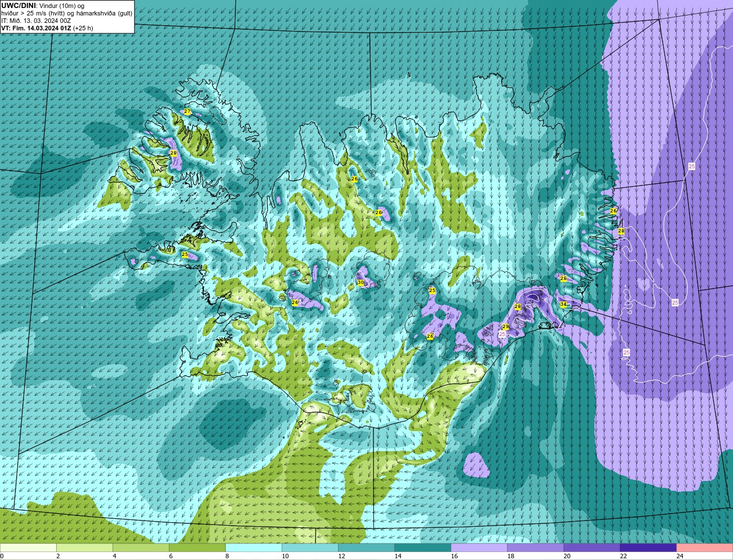Click the 'VT: Fim. 14.03.2024 01Z (+25 h)' line
The image size is (733, 560).
click(x=47, y=28)
